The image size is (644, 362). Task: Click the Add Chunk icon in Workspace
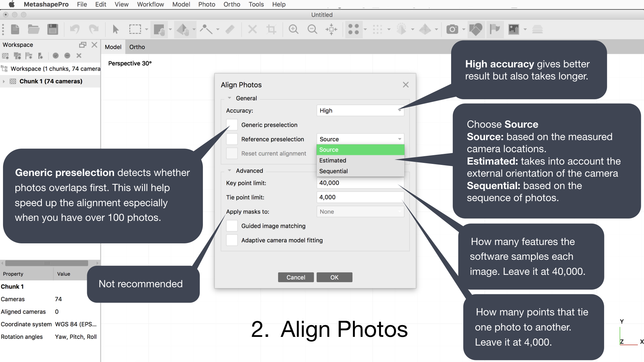pos(6,56)
